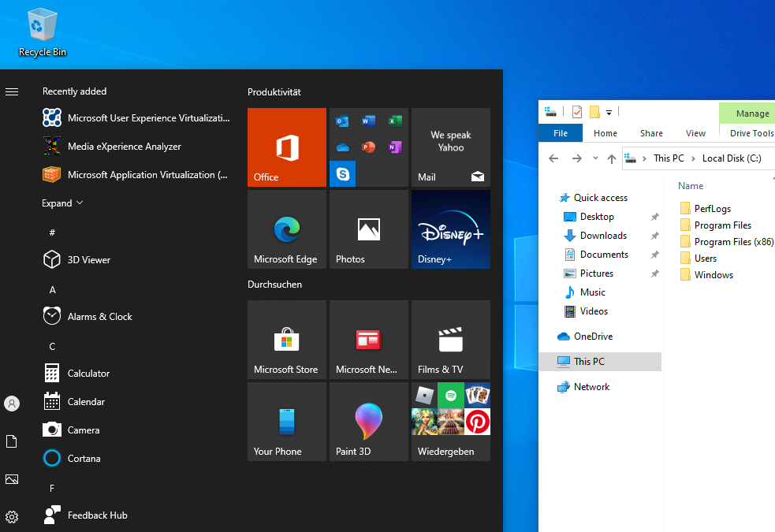Jump to letter A section header
Viewport: 775px width, 532px height.
(x=52, y=290)
